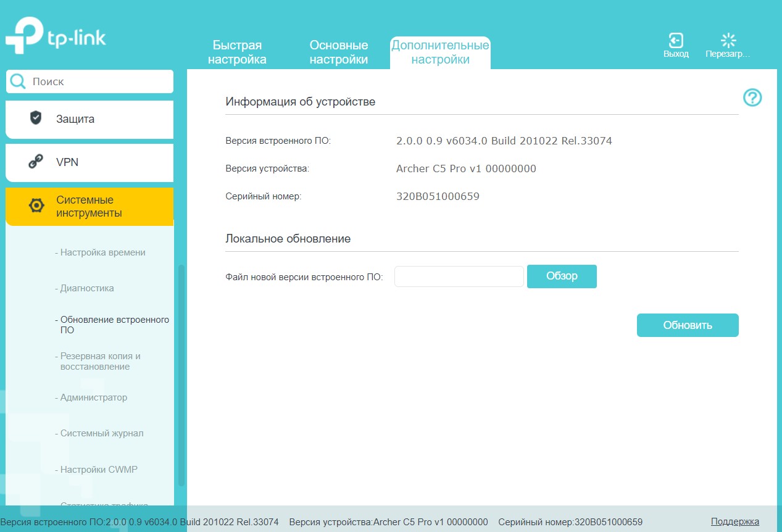782x532 pixels.
Task: Open Резервная копия и восстановление page
Action: coord(101,361)
